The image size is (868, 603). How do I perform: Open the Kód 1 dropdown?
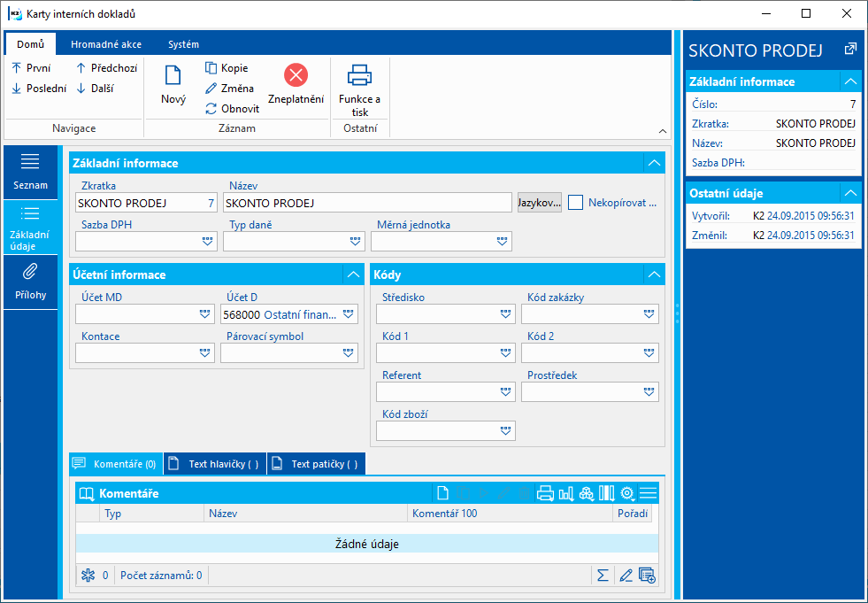click(505, 353)
